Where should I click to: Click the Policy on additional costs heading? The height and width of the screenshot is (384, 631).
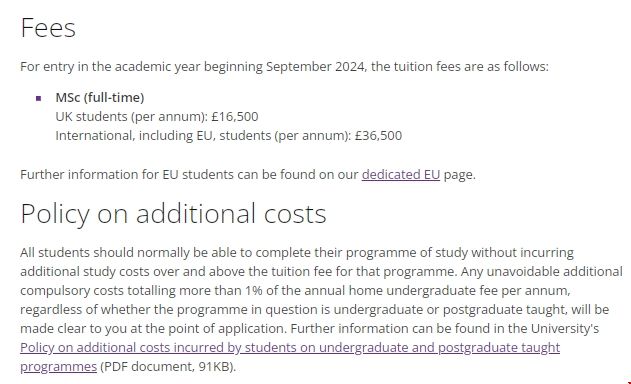pos(173,213)
